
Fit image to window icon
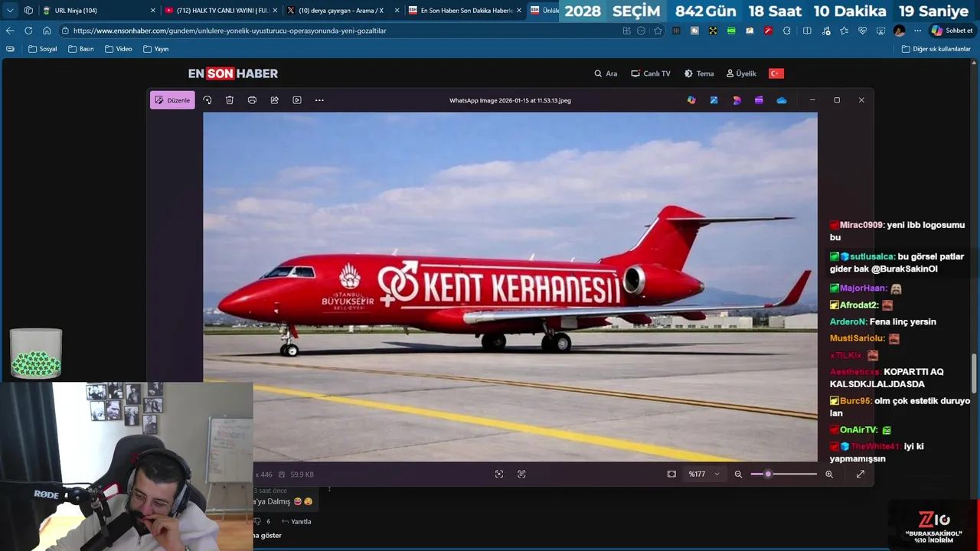click(671, 474)
